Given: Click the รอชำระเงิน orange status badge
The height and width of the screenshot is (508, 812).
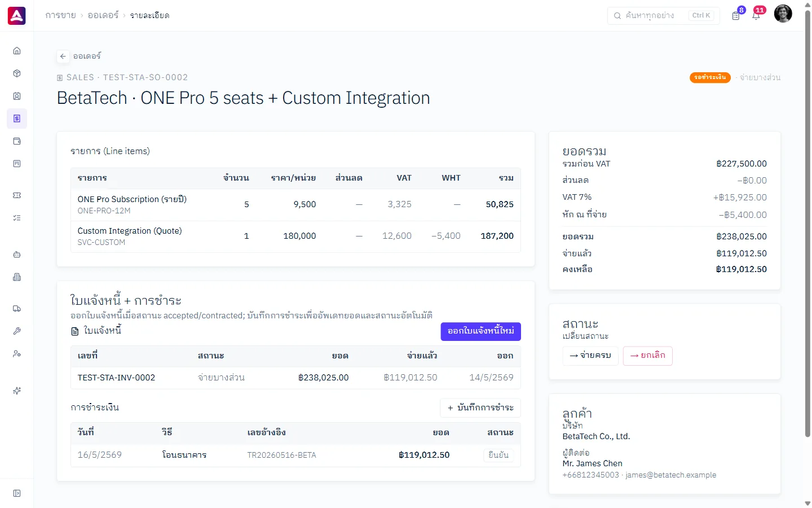Looking at the screenshot, I should [710, 77].
